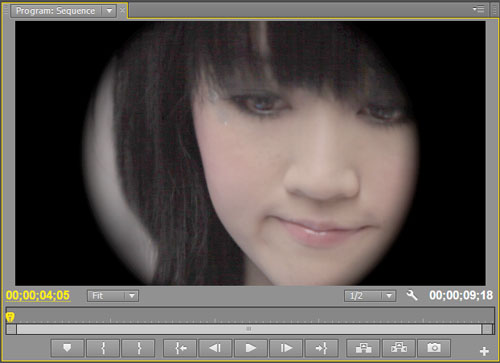500x363 pixels.
Task: Open the Program: Sequence tab dropdown arrow
Action: point(109,11)
